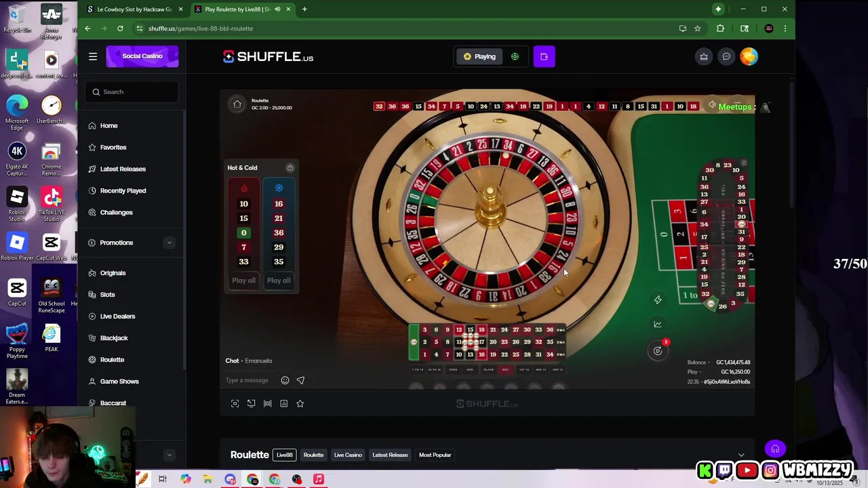This screenshot has width=868, height=488.
Task: Click the Social Casino button
Action: coord(142,56)
